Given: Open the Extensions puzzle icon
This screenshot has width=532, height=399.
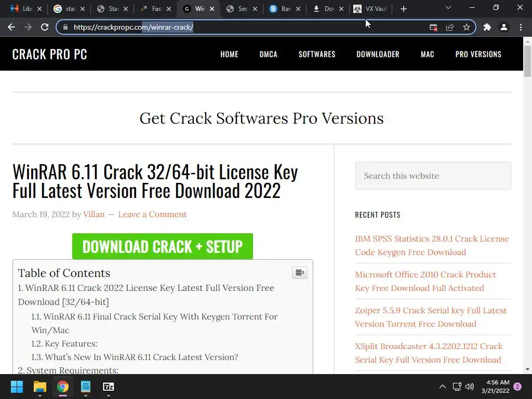Looking at the screenshot, I should [487, 27].
